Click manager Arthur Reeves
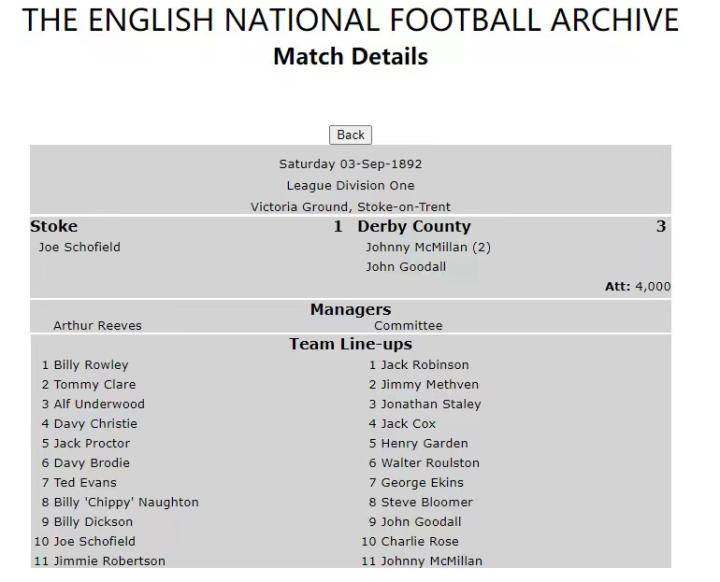 point(97,325)
